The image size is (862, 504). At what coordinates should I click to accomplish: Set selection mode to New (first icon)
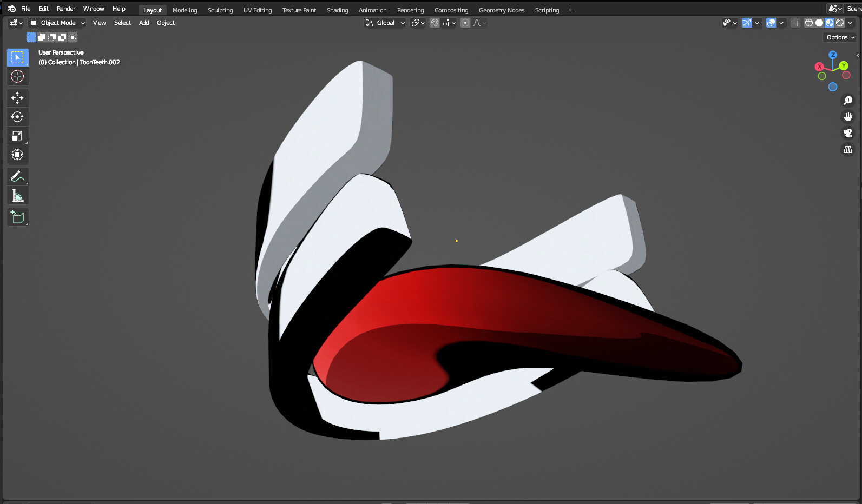(31, 37)
